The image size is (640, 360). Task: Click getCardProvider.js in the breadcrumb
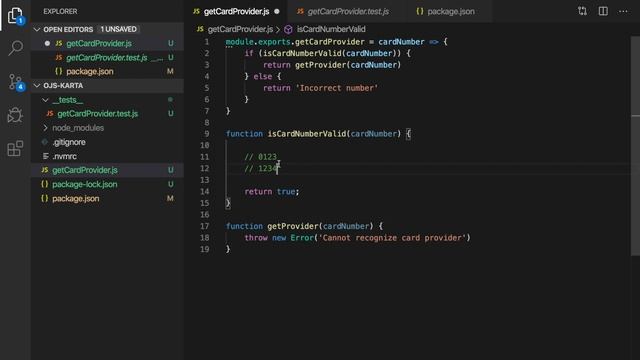240,29
